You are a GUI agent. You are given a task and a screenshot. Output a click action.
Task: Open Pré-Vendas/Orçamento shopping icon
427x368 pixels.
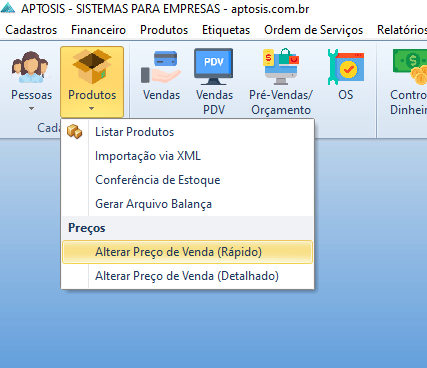(x=281, y=67)
